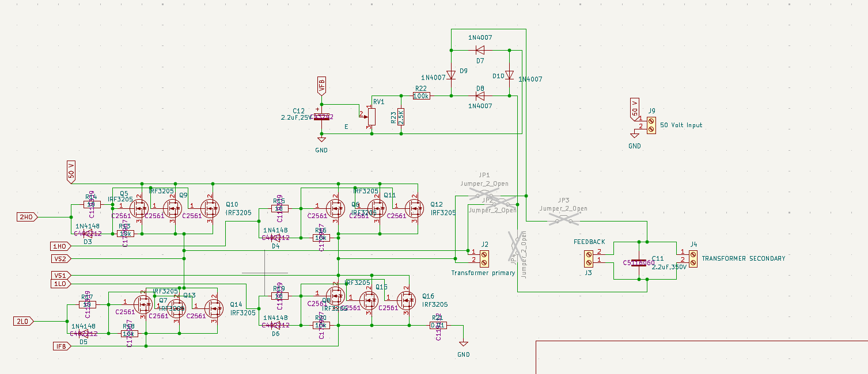
Task: Select gate resistor R19
Action: (x=279, y=296)
